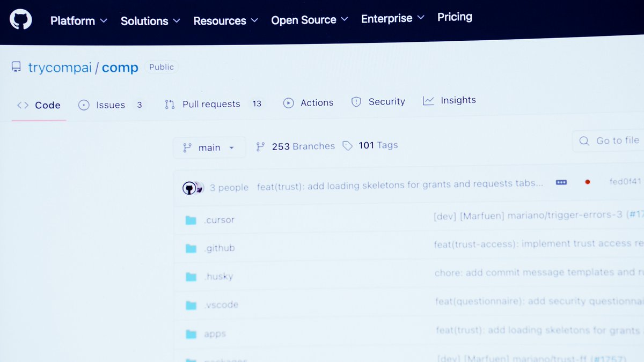Open the latest commit message about loading skeletons
The width and height of the screenshot is (644, 362).
pyautogui.click(x=400, y=184)
